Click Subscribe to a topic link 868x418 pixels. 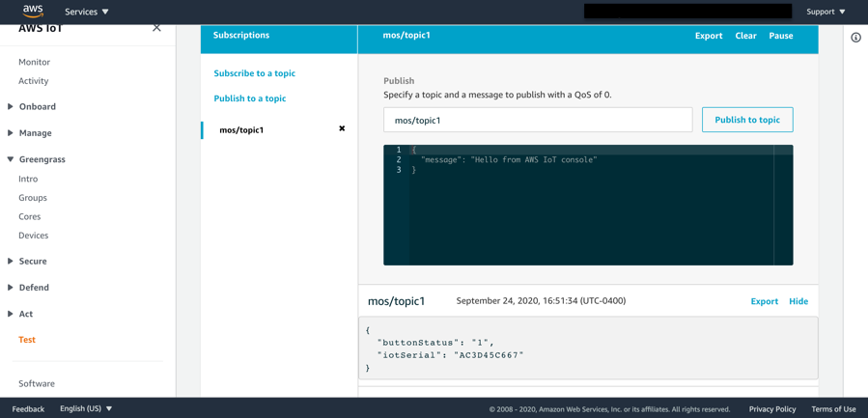[x=255, y=73]
